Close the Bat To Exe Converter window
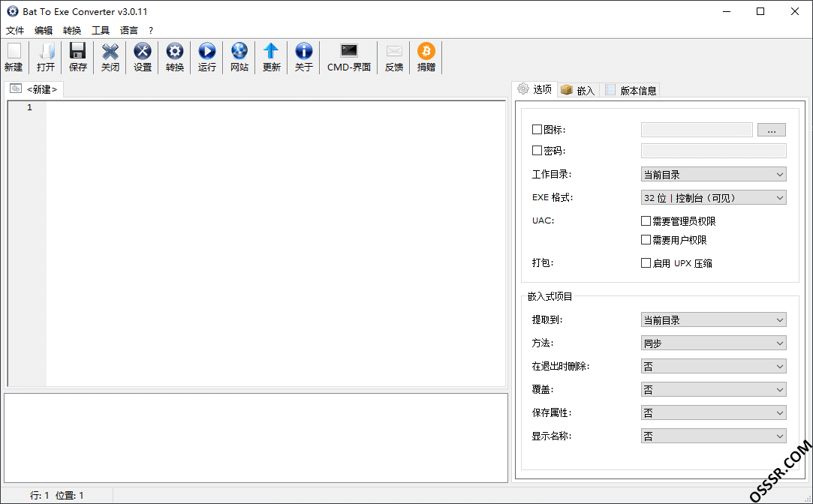 (794, 11)
